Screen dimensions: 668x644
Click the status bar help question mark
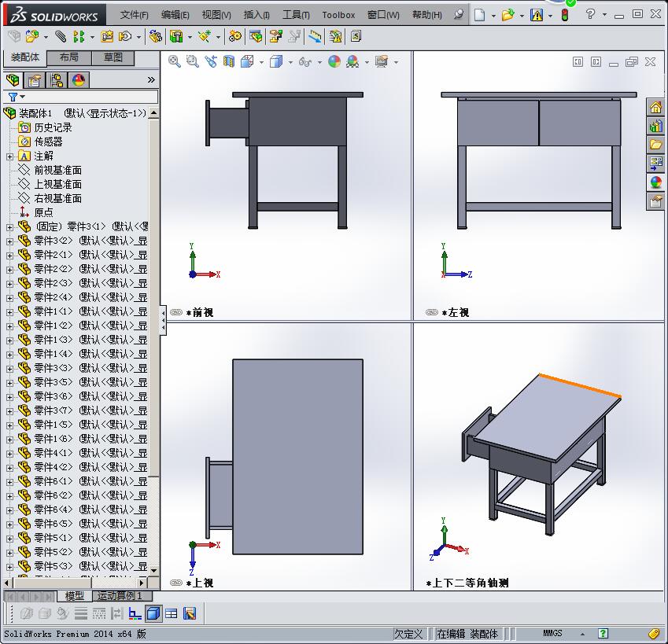pyautogui.click(x=603, y=633)
